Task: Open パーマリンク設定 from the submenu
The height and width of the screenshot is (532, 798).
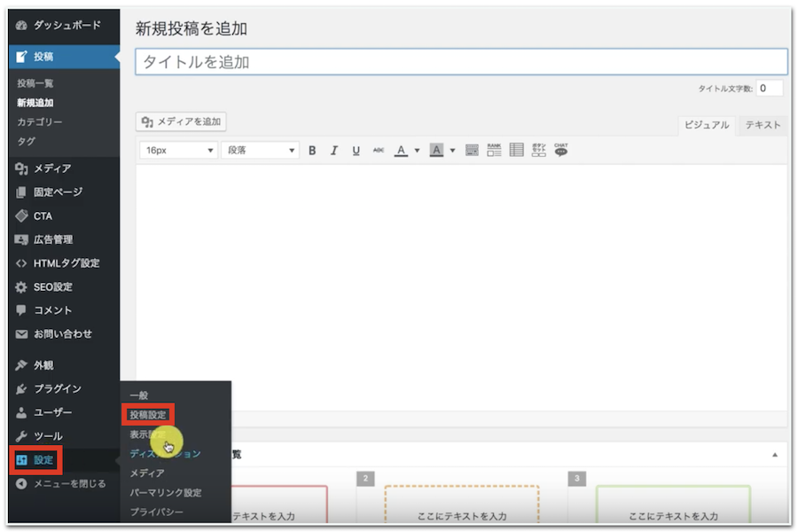Action: coord(165,493)
